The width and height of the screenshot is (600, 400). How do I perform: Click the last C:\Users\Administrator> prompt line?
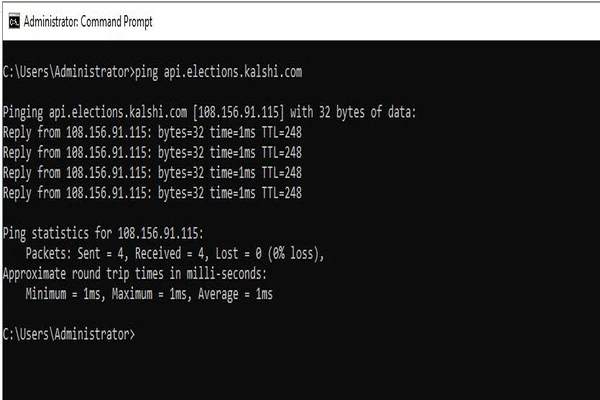pos(69,334)
